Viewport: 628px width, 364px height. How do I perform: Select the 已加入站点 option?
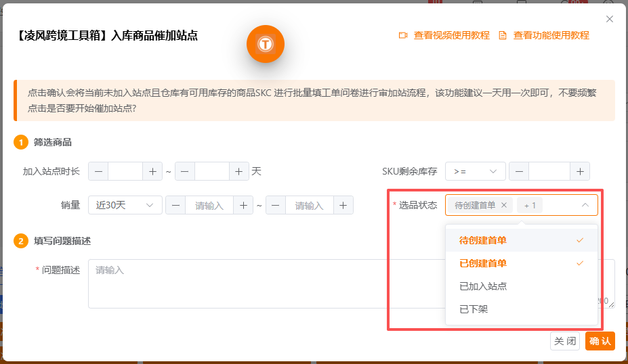click(x=522, y=286)
